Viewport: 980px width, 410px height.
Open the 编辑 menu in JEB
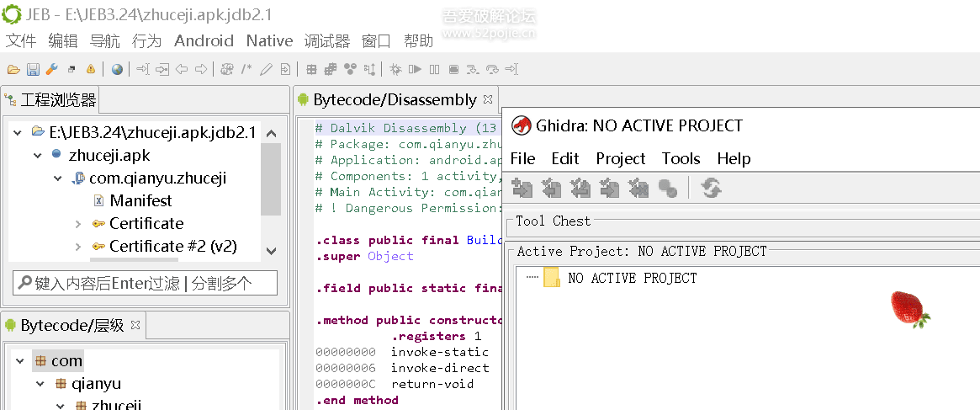coord(63,41)
